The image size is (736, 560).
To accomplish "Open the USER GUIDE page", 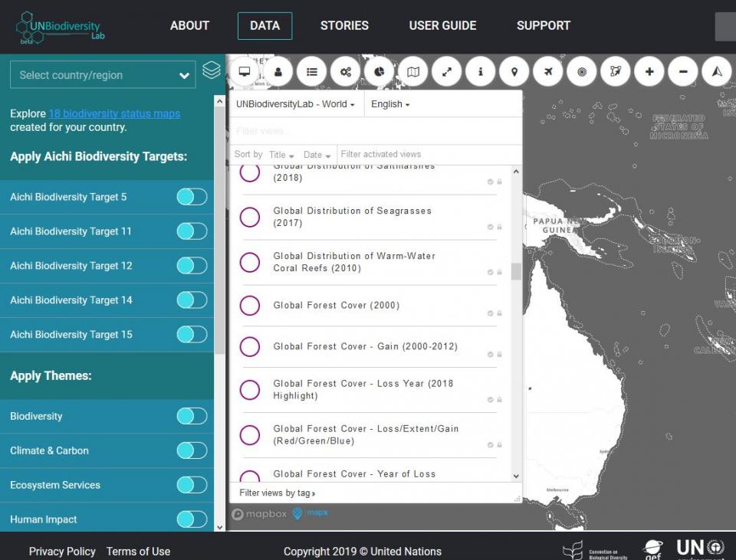I will click(x=442, y=25).
